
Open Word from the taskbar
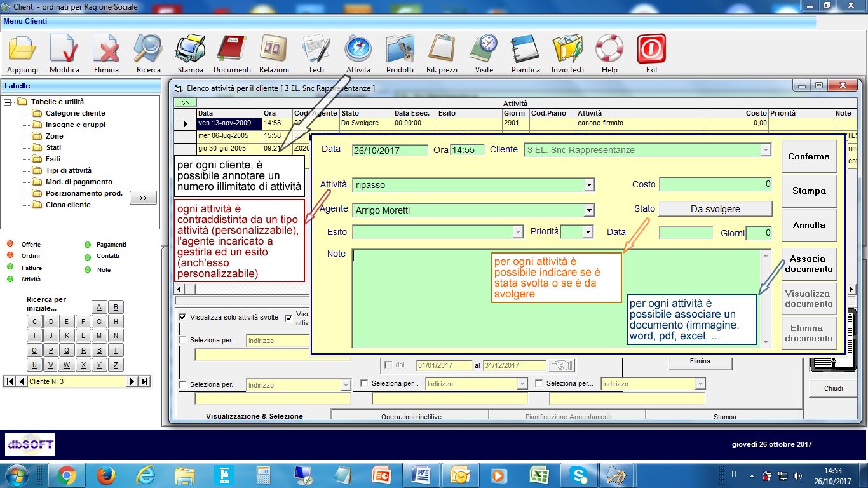(421, 475)
